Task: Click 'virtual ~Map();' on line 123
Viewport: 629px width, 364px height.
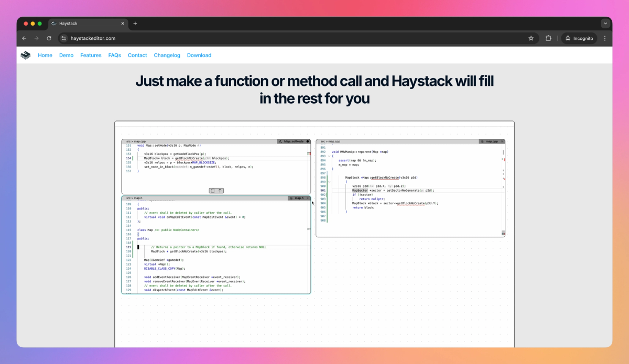Action: 157,264
